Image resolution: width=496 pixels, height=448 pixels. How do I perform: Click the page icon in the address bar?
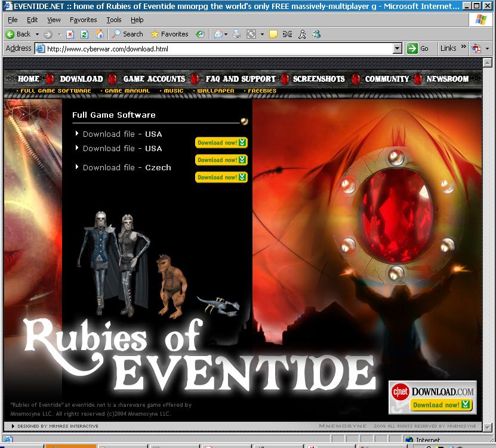tap(40, 49)
